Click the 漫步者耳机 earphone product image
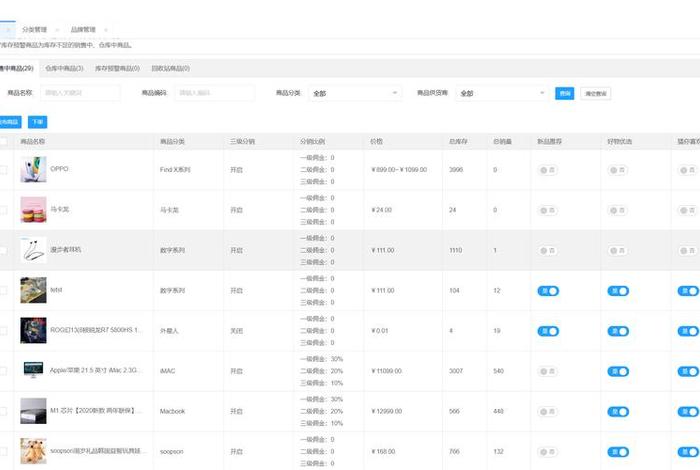The width and height of the screenshot is (700, 470). 33,250
